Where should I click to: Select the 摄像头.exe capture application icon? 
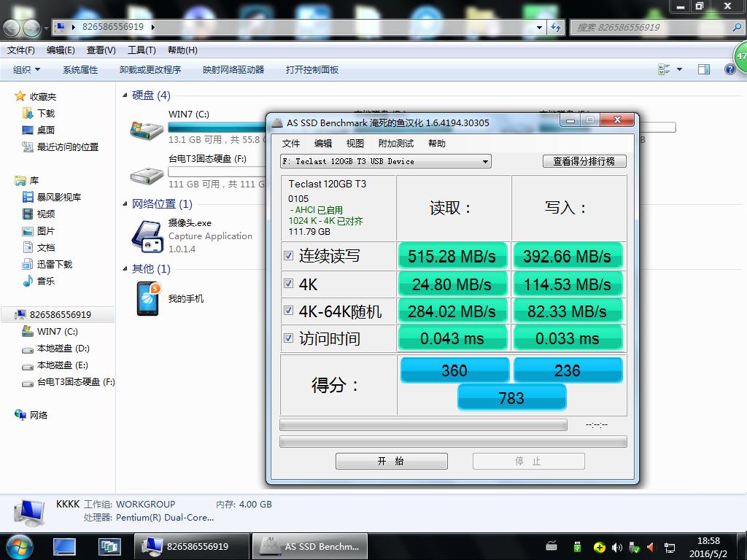(147, 236)
